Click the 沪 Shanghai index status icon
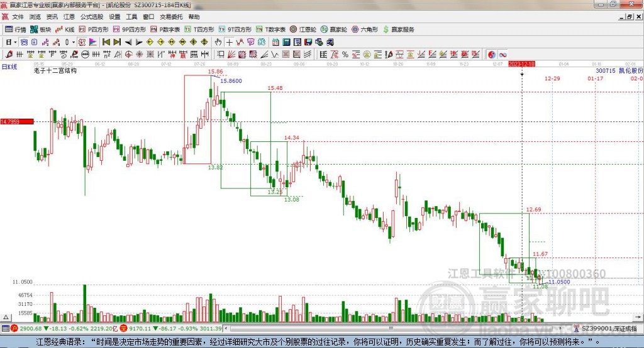The height and width of the screenshot is (348, 644). click(14, 329)
